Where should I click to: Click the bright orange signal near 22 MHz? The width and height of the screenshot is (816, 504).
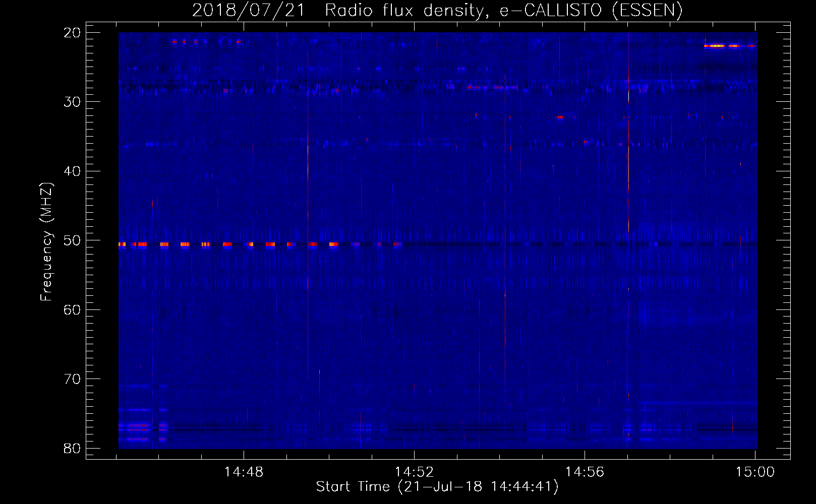pos(729,46)
